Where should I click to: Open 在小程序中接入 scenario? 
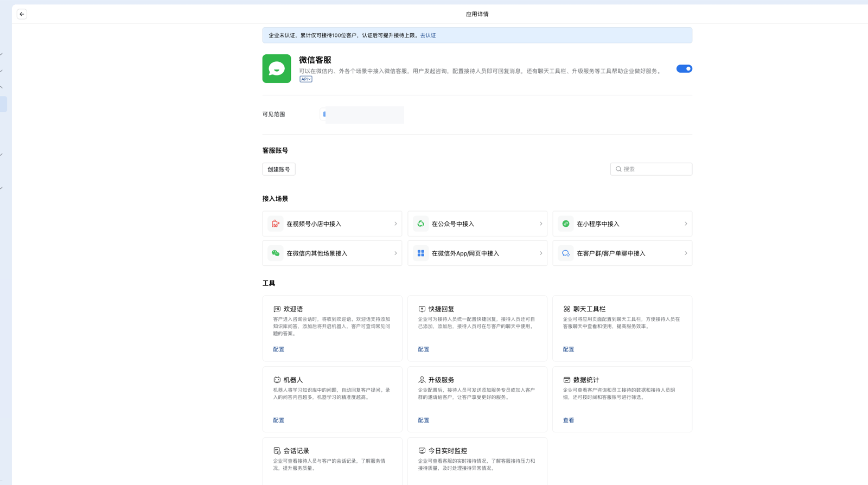pyautogui.click(x=622, y=224)
